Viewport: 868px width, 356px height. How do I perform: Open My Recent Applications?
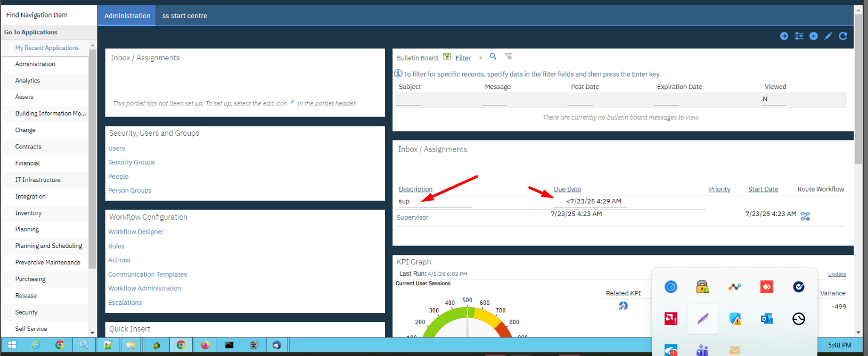tap(47, 48)
